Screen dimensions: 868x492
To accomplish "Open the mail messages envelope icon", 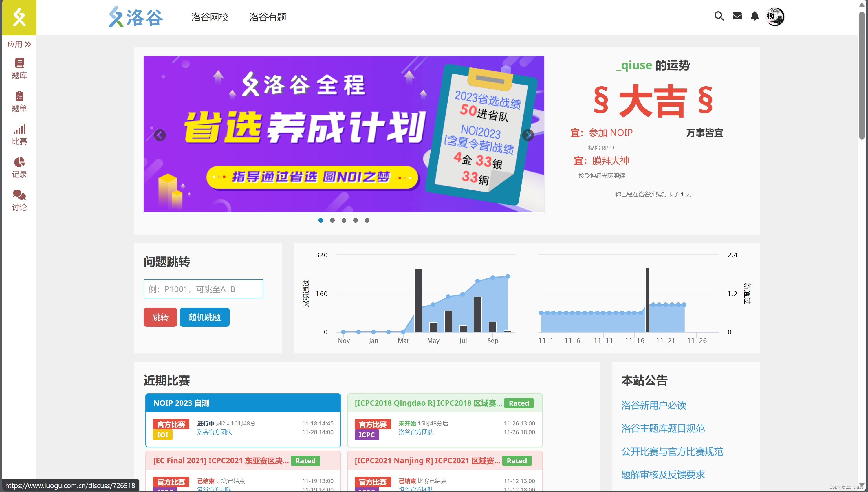I will click(737, 16).
